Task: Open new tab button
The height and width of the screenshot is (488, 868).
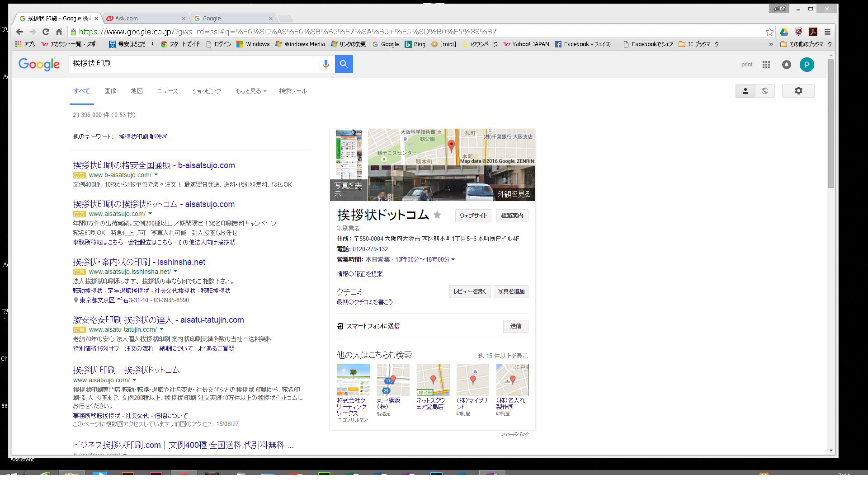Action: pyautogui.click(x=285, y=19)
